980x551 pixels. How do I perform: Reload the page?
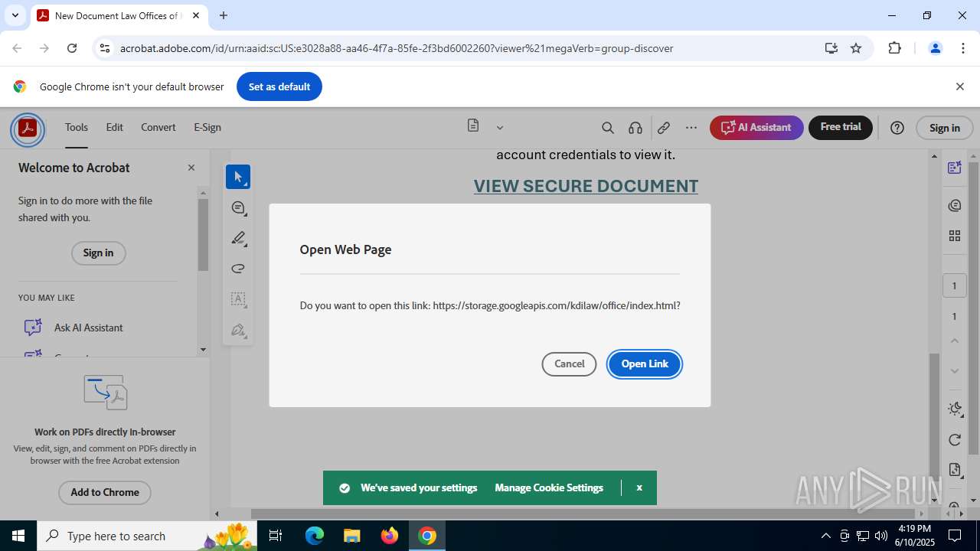tap(72, 48)
